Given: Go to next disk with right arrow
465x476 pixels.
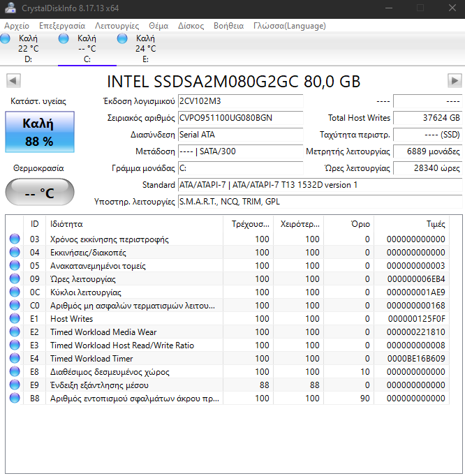Looking at the screenshot, I should click(455, 81).
